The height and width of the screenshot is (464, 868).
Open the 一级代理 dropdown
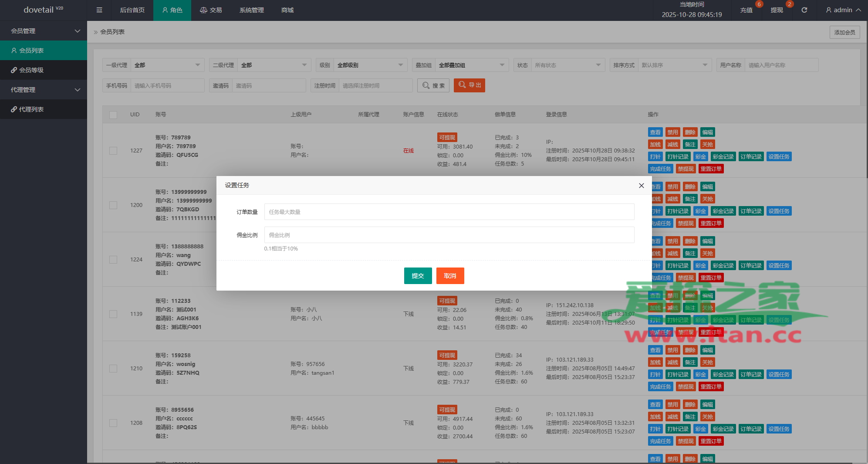point(167,65)
